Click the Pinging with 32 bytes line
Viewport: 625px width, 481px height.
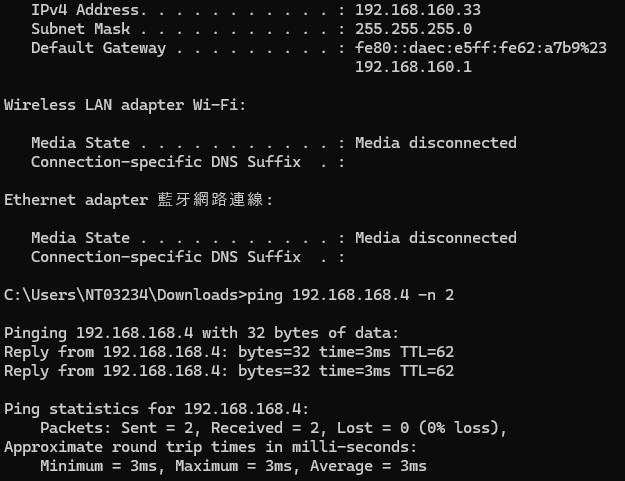(x=202, y=333)
